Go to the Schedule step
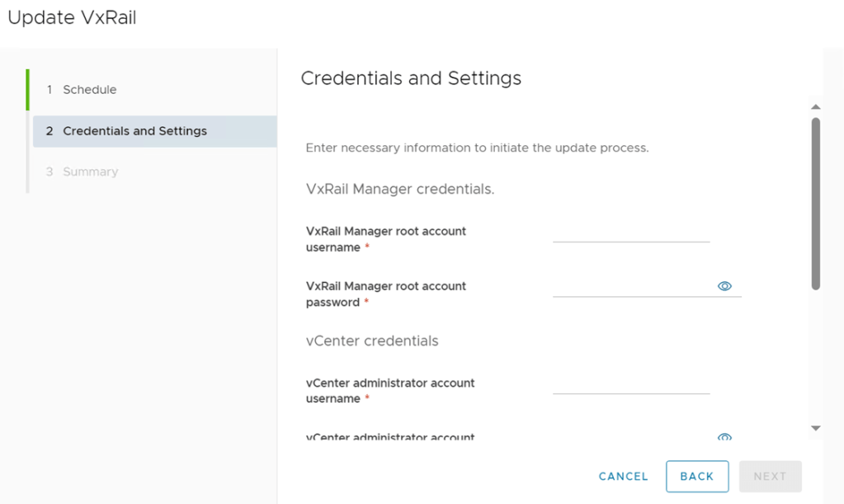 point(89,90)
